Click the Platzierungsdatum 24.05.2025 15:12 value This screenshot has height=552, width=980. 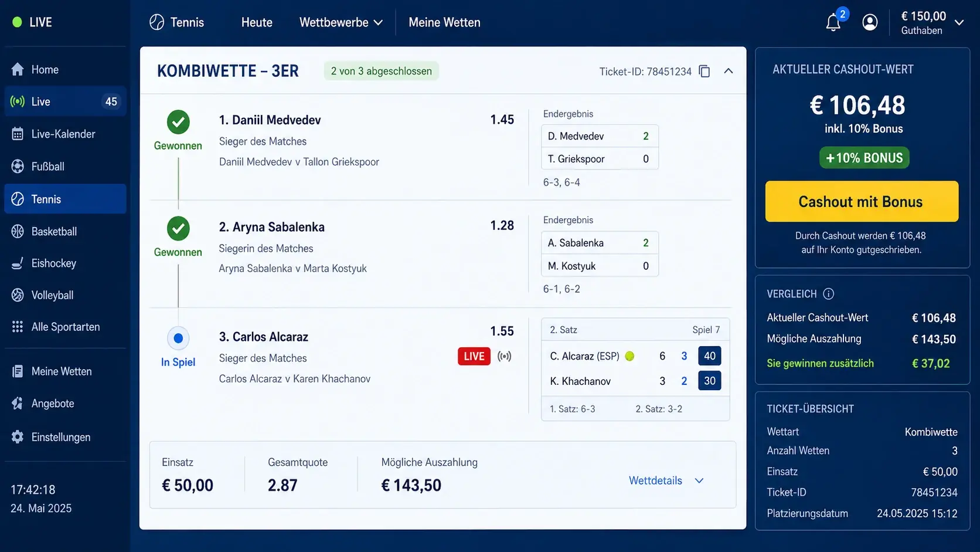[x=917, y=513]
